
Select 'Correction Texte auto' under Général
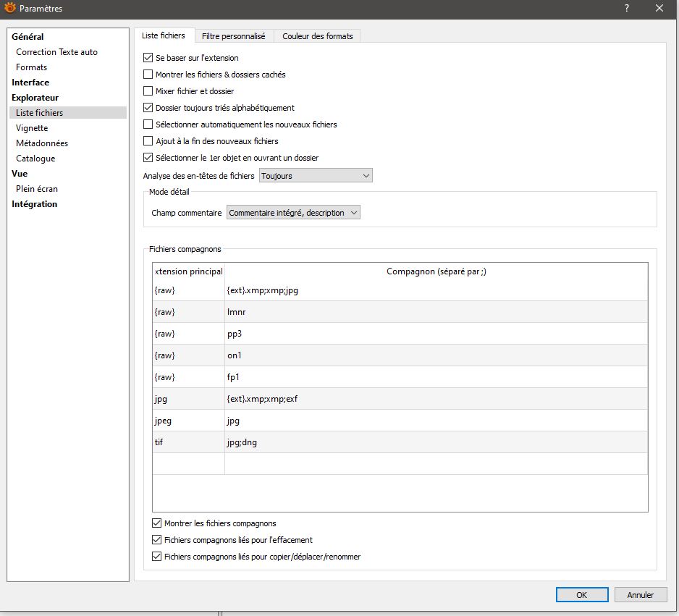coord(56,52)
